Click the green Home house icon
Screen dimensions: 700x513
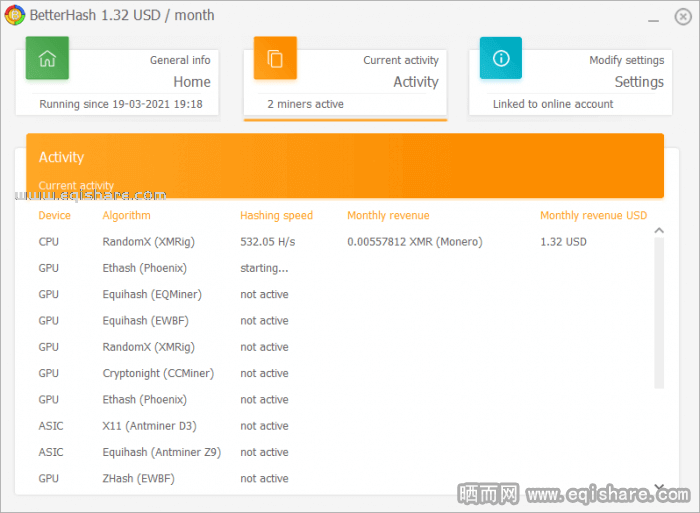(x=47, y=58)
